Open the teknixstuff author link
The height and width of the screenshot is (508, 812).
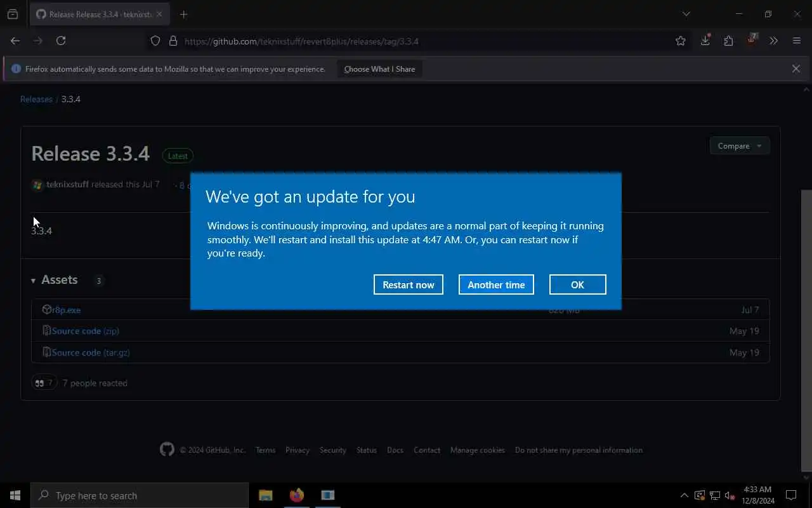click(67, 184)
